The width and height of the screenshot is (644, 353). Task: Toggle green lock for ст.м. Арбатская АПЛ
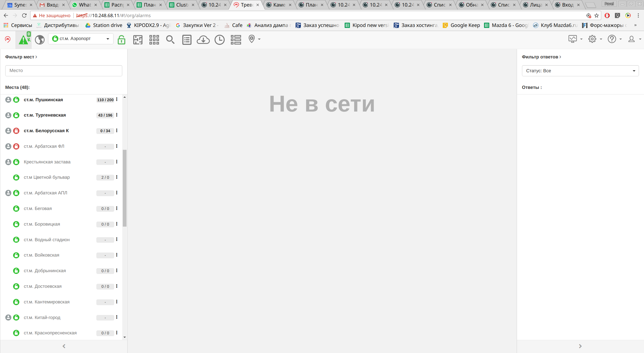pos(16,193)
